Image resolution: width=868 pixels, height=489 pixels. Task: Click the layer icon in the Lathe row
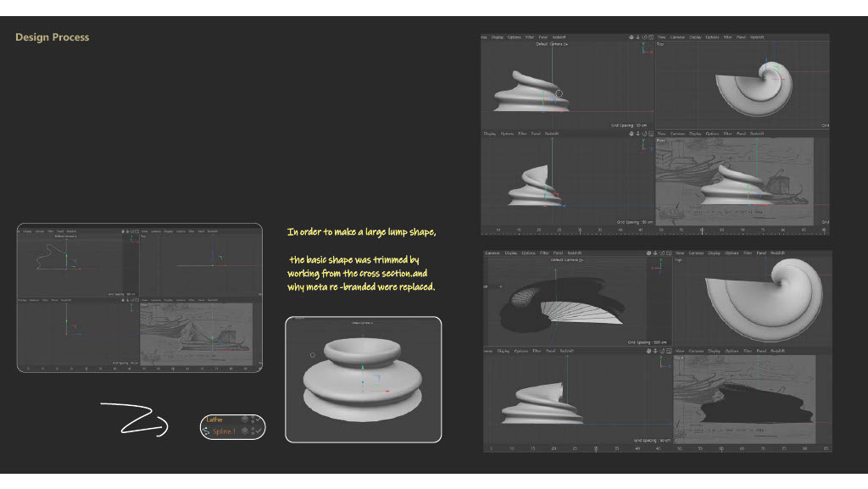pyautogui.click(x=245, y=420)
